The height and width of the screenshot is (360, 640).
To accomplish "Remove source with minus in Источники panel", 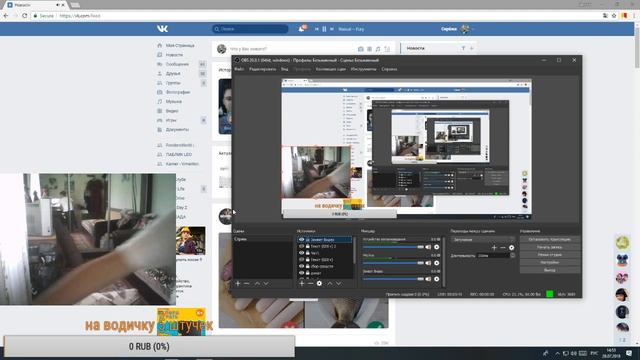I will point(310,283).
